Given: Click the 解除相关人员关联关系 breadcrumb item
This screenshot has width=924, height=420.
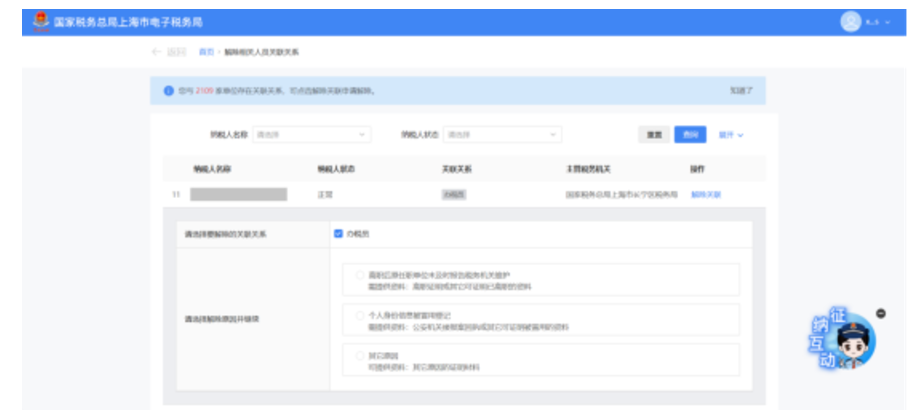Looking at the screenshot, I should (261, 51).
